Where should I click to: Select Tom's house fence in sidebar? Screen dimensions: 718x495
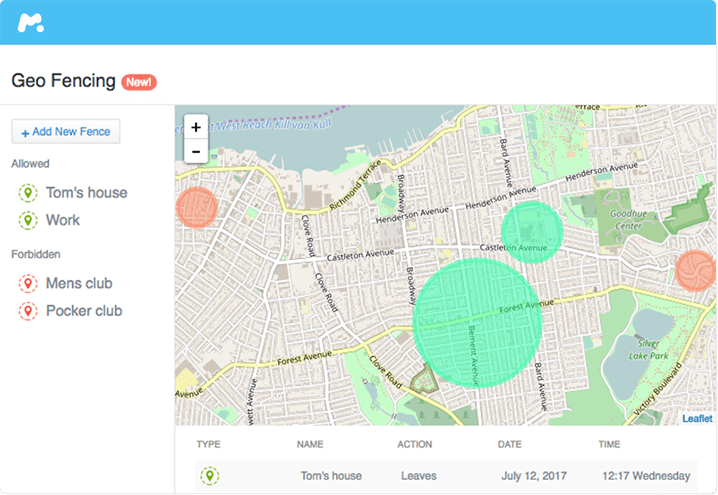tap(86, 193)
